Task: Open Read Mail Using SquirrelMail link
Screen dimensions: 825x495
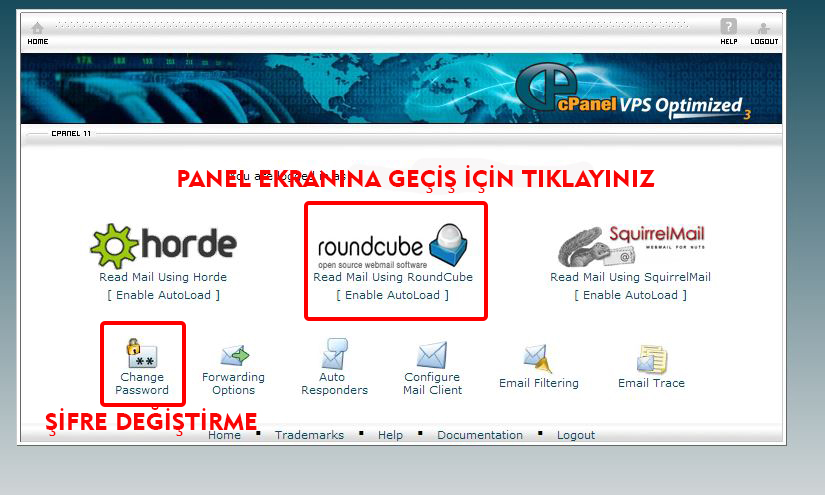Action: point(630,277)
